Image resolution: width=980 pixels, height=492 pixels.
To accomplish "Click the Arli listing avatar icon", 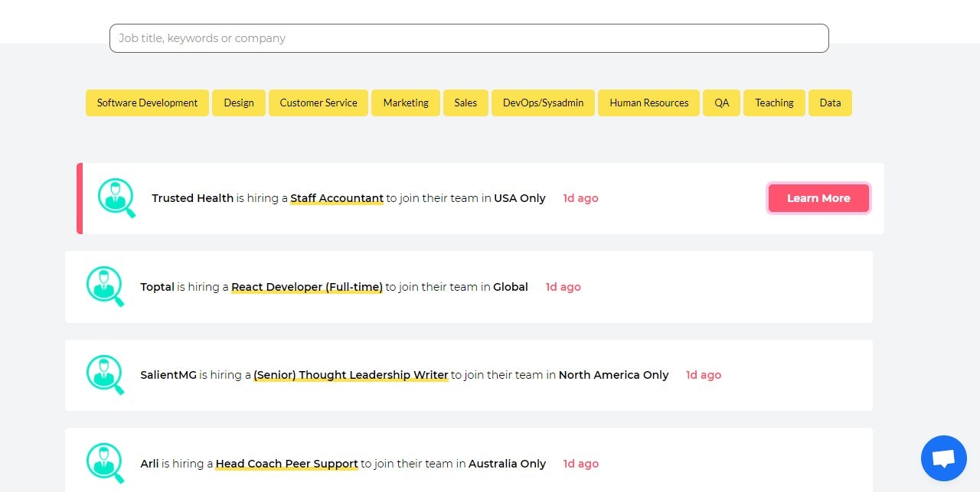I will pyautogui.click(x=105, y=464).
